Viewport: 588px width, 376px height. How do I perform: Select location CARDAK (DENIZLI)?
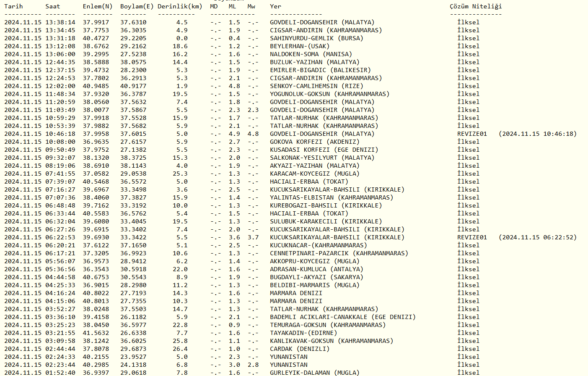coord(300,349)
